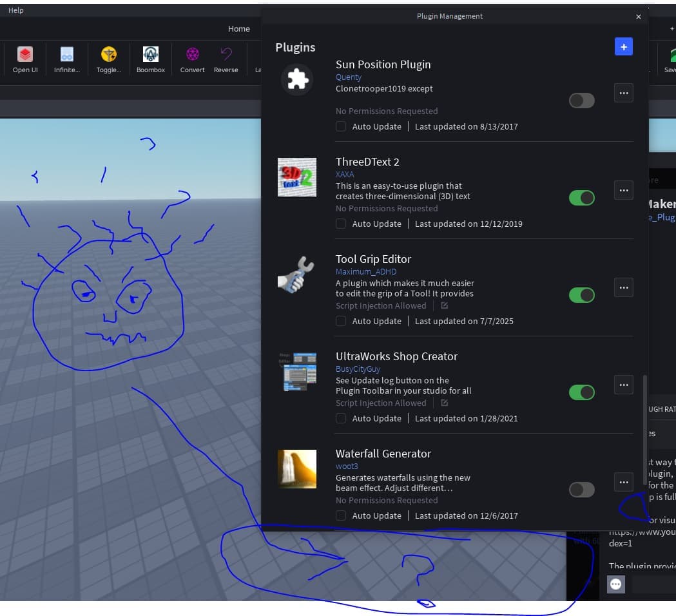Open woot3 creator profile link
This screenshot has width=676, height=616.
click(x=347, y=466)
